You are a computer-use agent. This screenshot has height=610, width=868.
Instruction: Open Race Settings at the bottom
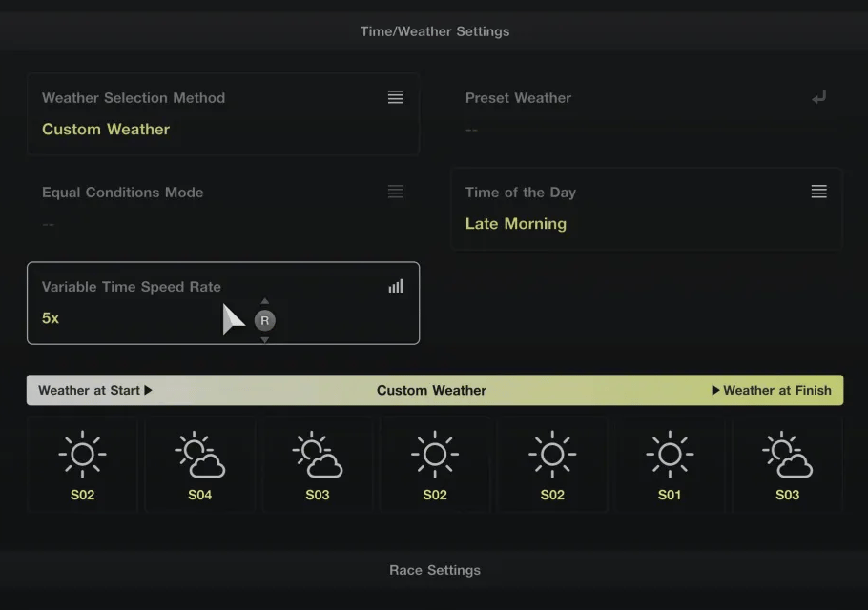coord(435,570)
